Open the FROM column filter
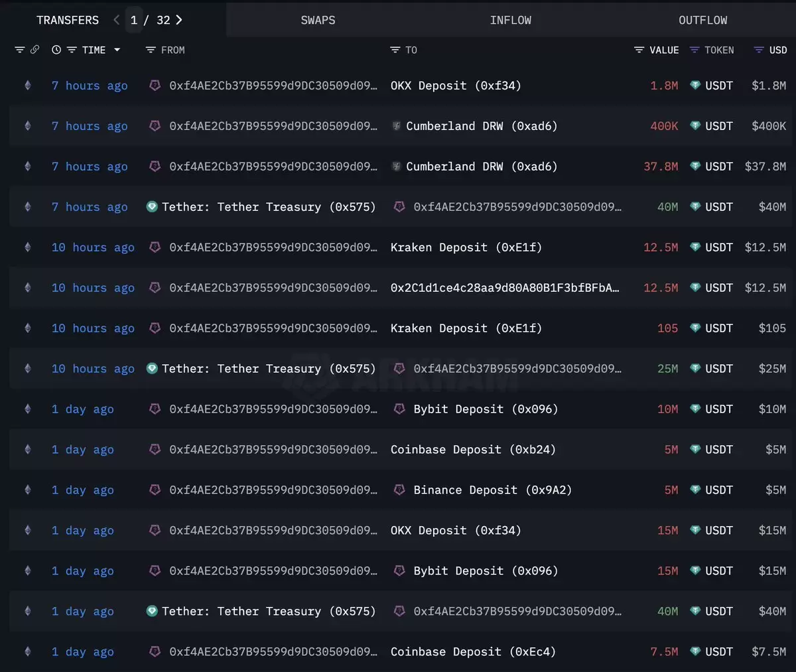This screenshot has width=796, height=672. 151,50
